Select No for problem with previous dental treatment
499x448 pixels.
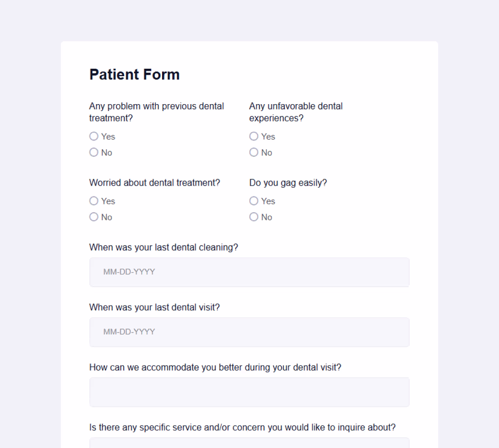(x=93, y=152)
